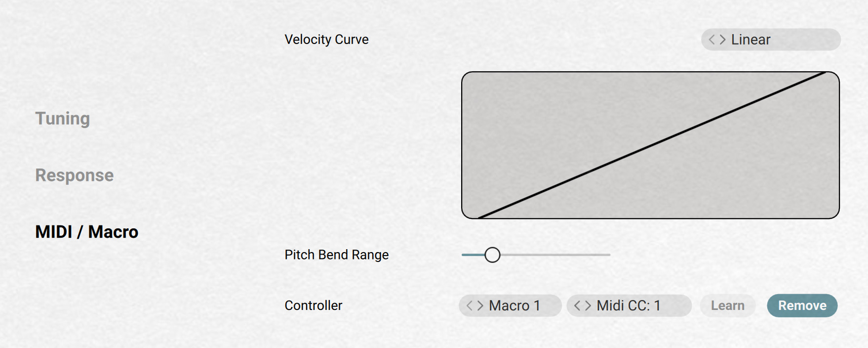Switch to the Response tab
The height and width of the screenshot is (348, 868).
[75, 175]
